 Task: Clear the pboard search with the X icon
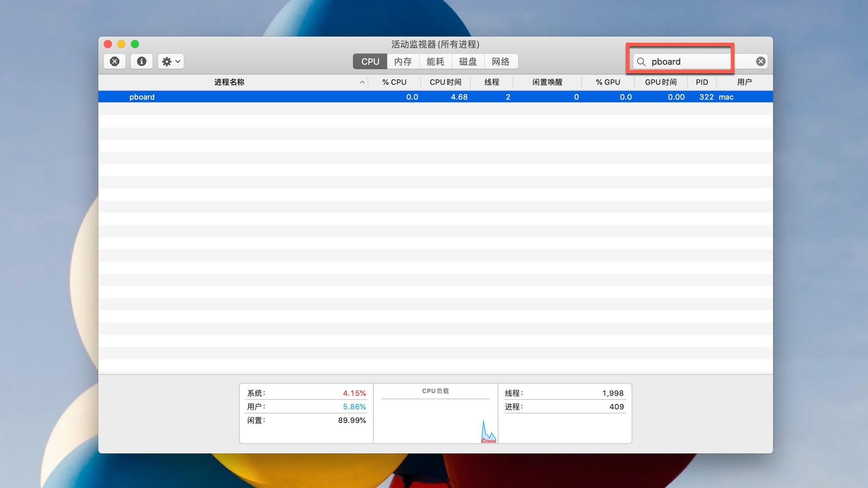point(760,61)
